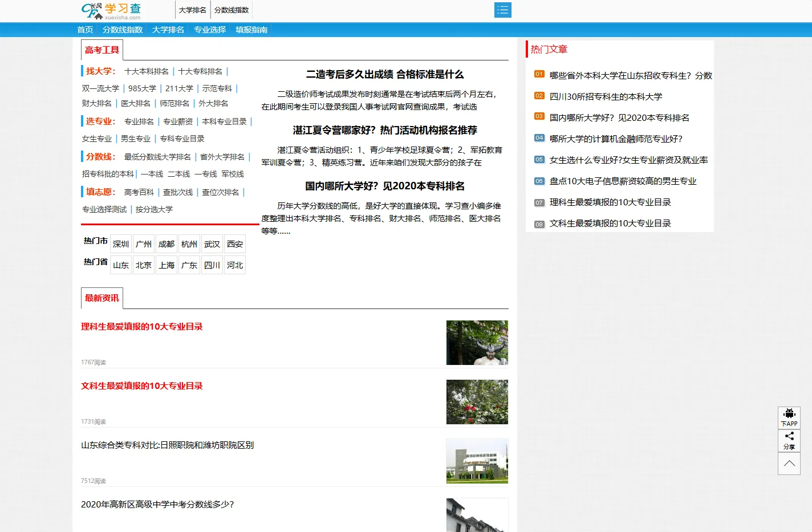The image size is (812, 532).
Task: Choose hot city 西安
Action: tap(235, 244)
